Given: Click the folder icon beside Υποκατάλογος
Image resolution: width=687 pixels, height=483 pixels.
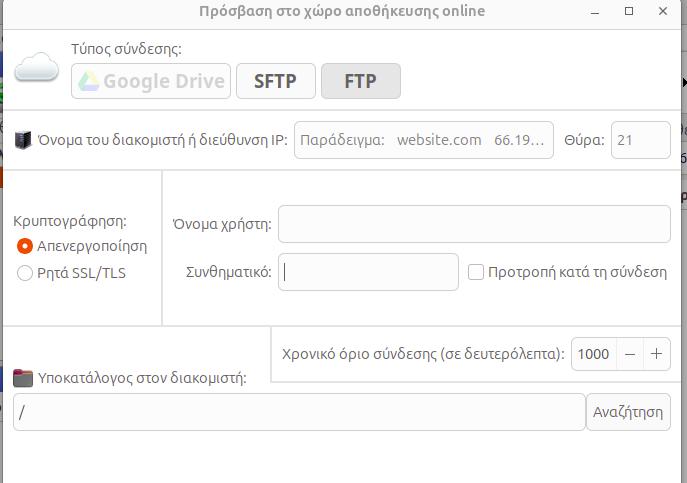Looking at the screenshot, I should point(23,378).
